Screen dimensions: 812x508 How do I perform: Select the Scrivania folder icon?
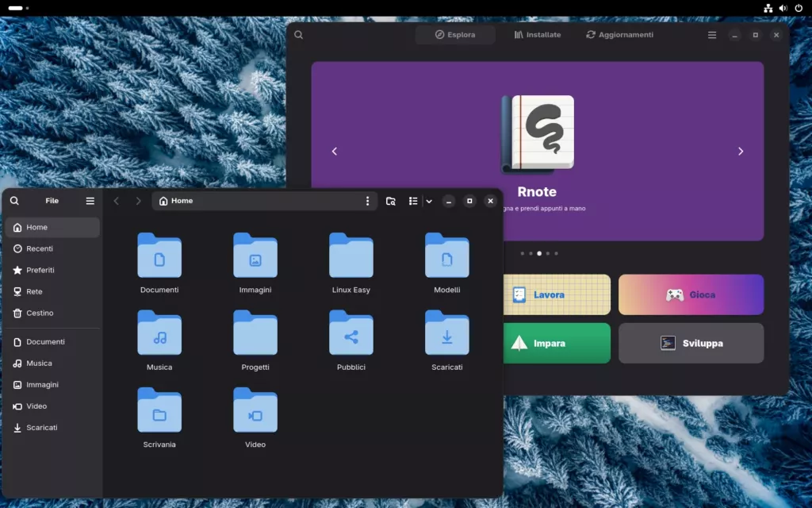pos(159,410)
